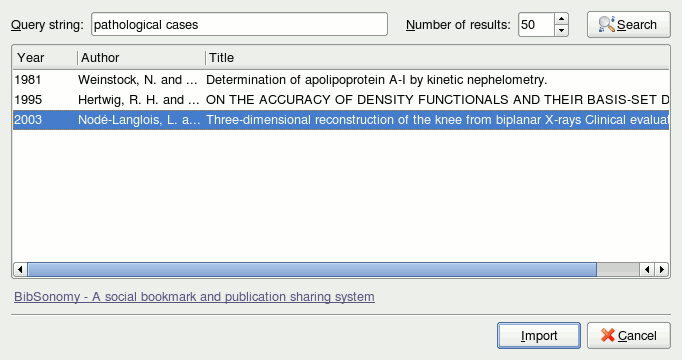Click the Number of results value field
The height and width of the screenshot is (360, 682).
tap(536, 24)
